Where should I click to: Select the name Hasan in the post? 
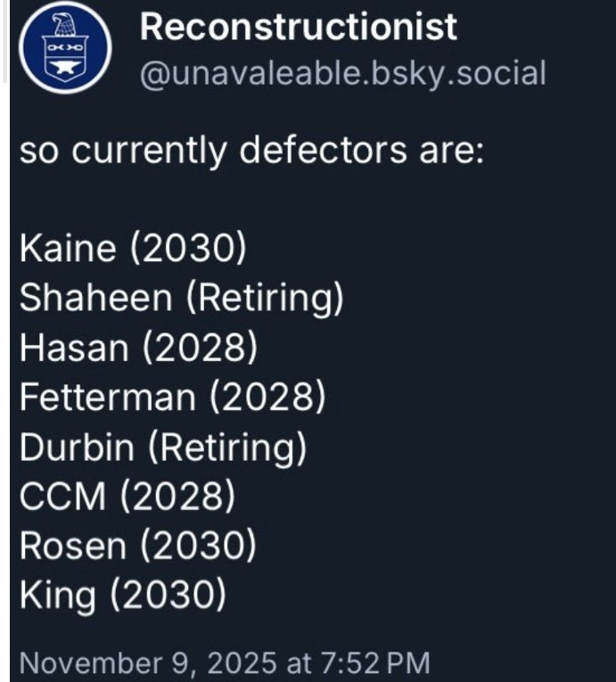point(74,348)
